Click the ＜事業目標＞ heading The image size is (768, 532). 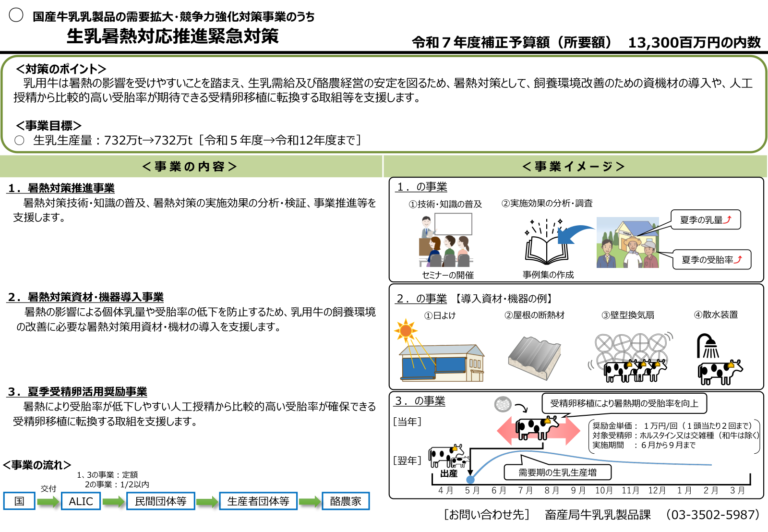(48, 126)
